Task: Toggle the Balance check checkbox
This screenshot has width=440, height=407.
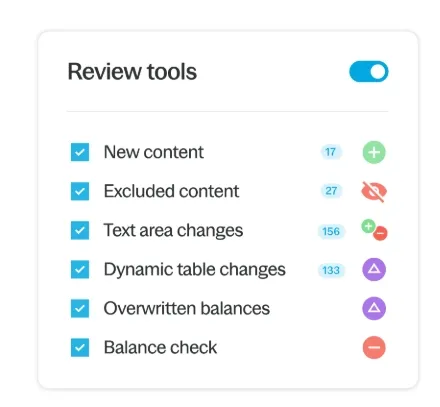Action: pyautogui.click(x=80, y=347)
